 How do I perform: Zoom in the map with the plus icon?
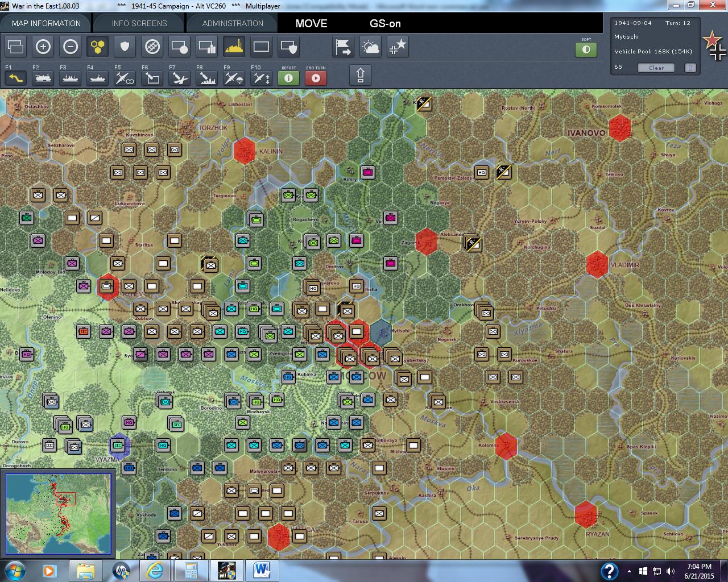tap(43, 47)
